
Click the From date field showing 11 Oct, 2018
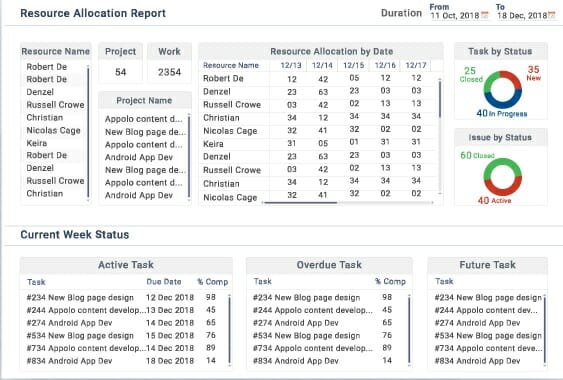pos(455,16)
